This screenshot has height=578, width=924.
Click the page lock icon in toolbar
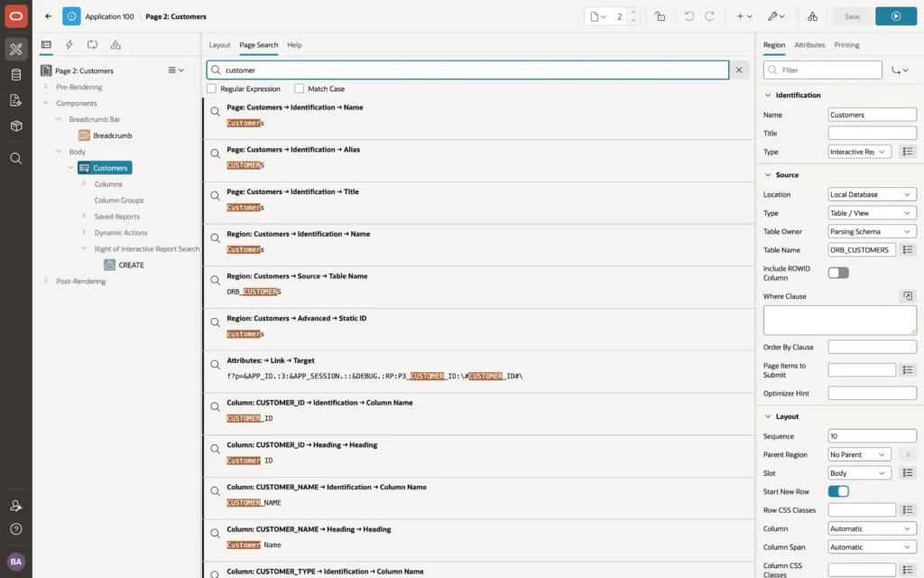click(x=660, y=16)
